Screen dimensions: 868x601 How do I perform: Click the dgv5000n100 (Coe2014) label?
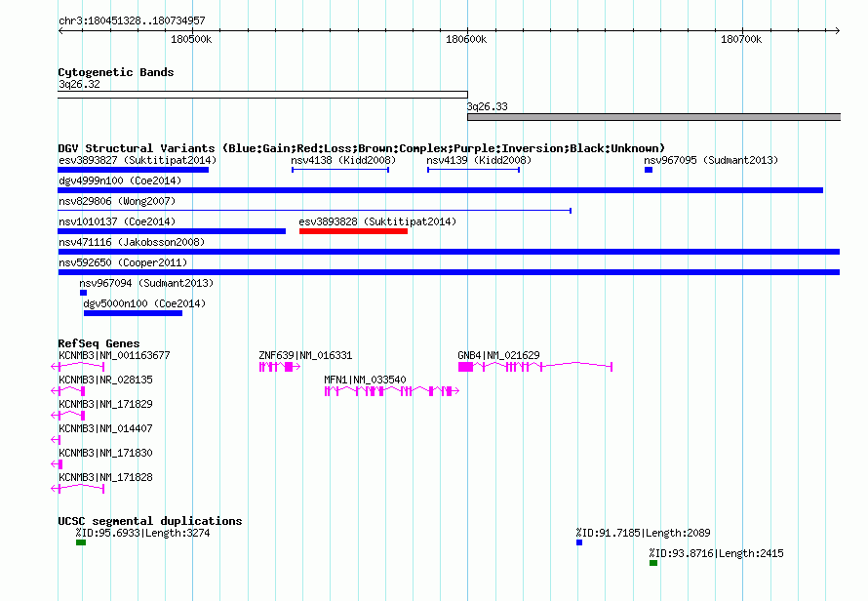pyautogui.click(x=144, y=303)
